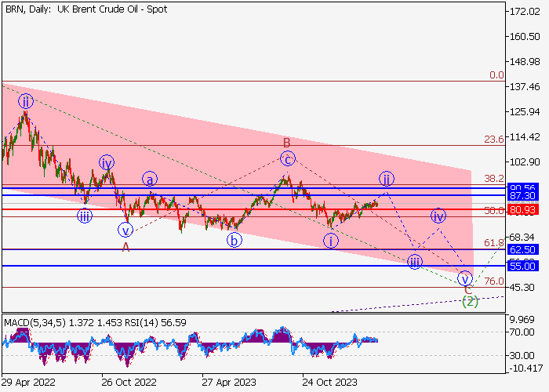Click the 0.0 Fibonacci level label

point(496,75)
